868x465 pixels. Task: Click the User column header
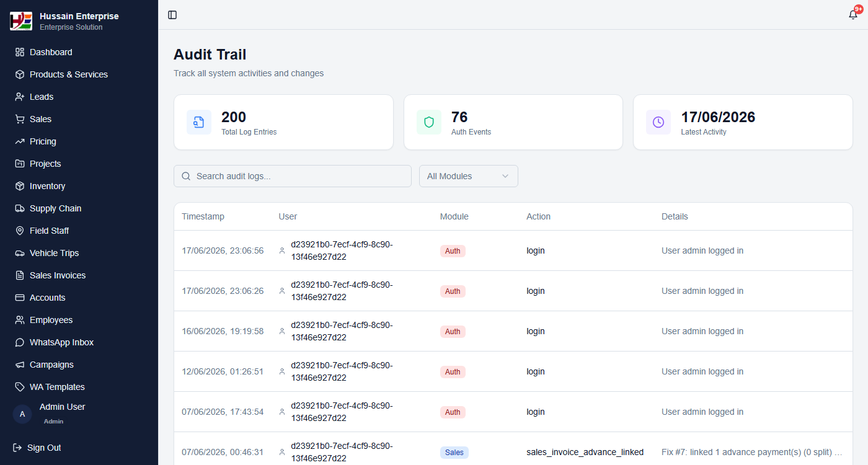pyautogui.click(x=288, y=216)
